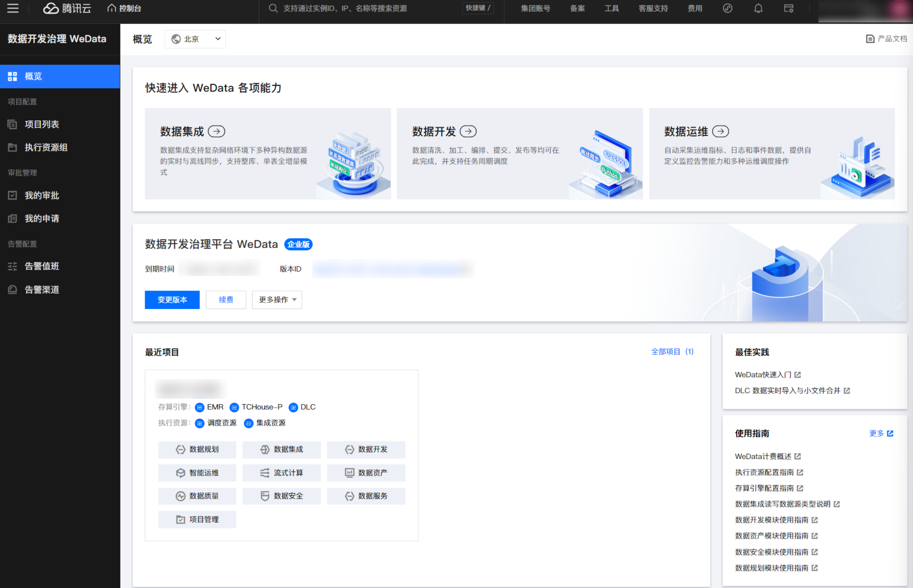
Task: Click the arrow beside 数据开发 card
Action: tap(468, 131)
